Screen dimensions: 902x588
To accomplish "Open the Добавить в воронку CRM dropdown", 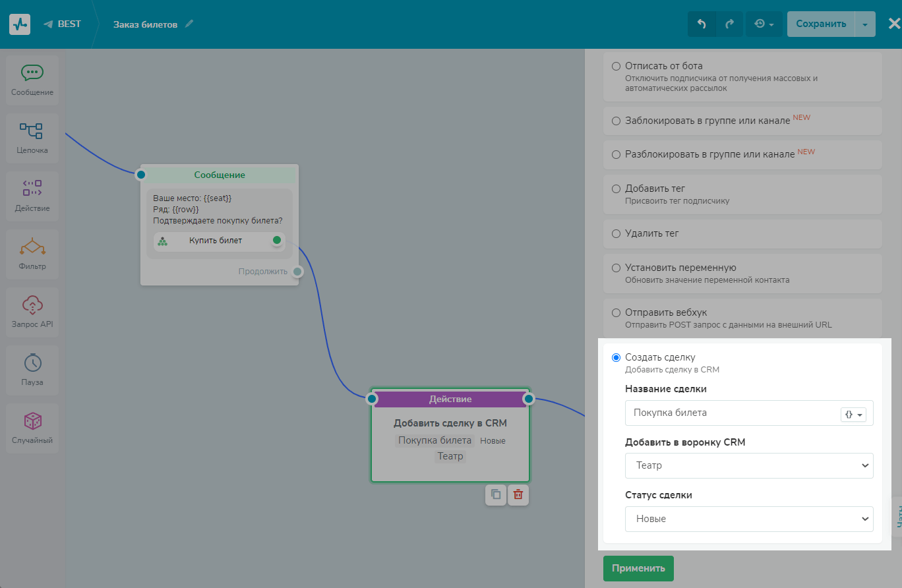I will (x=748, y=465).
